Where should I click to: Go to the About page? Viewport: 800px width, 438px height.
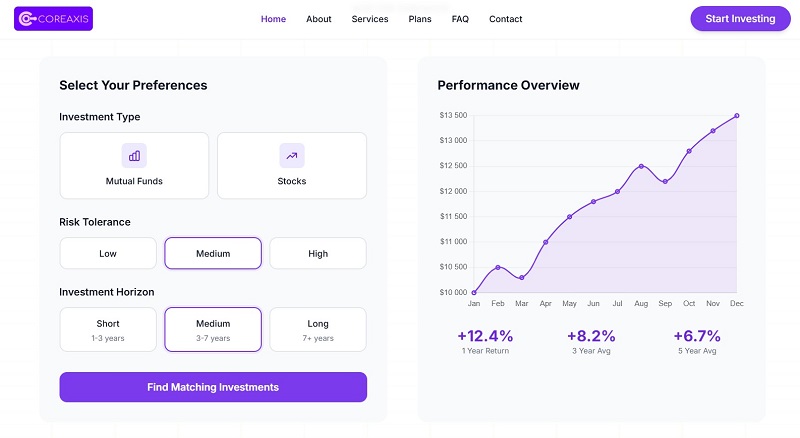pyautogui.click(x=319, y=19)
